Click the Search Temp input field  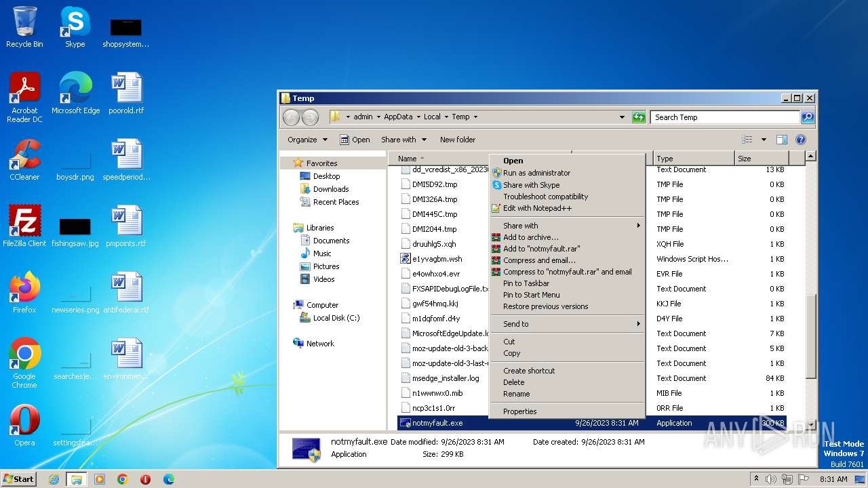725,117
